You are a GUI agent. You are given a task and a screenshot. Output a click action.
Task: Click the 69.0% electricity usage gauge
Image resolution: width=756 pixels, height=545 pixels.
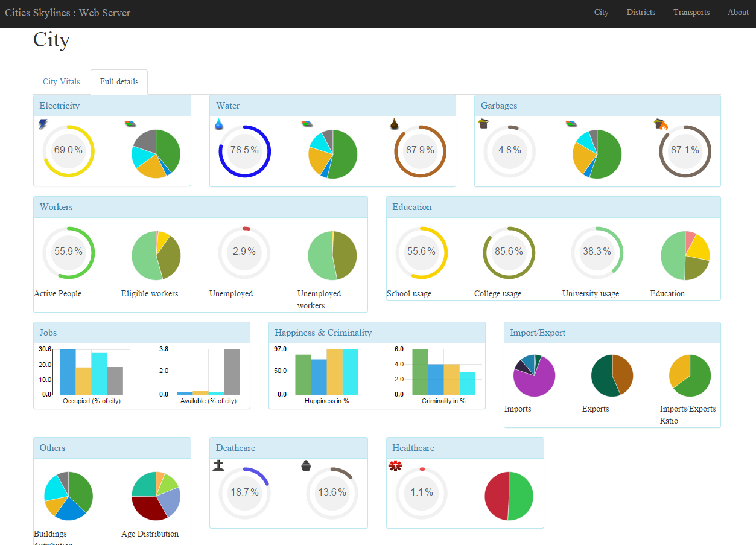[68, 151]
